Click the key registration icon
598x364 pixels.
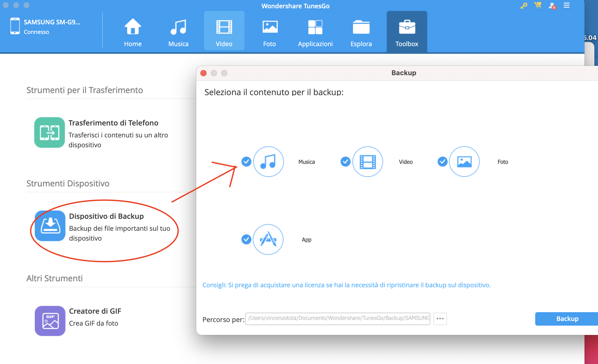coord(524,5)
